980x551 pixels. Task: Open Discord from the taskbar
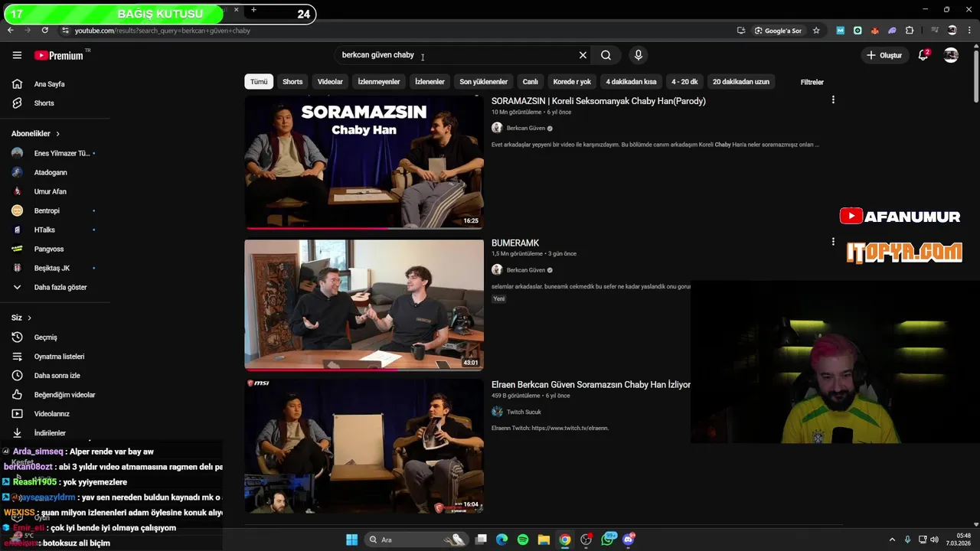tap(629, 540)
